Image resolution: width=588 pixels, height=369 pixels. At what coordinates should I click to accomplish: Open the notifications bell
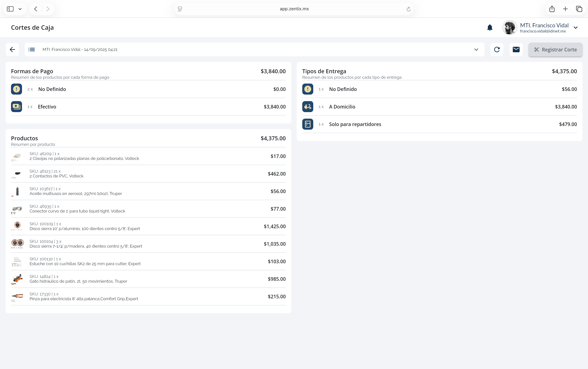click(x=490, y=28)
